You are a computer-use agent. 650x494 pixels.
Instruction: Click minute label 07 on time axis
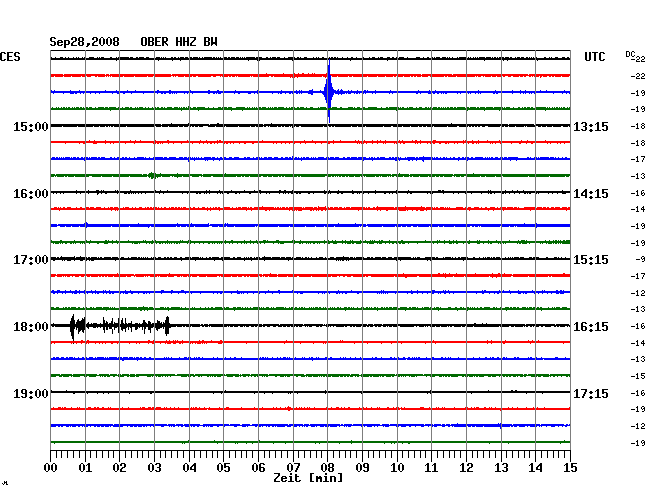pos(293,467)
